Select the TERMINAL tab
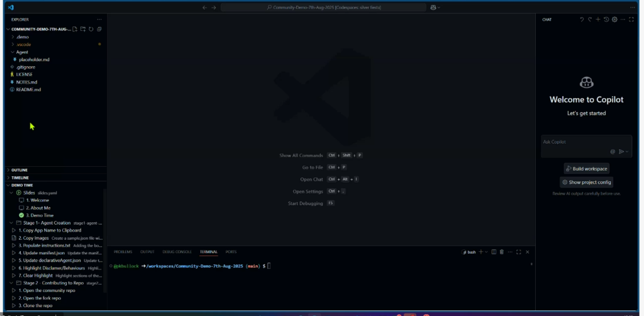 click(209, 252)
